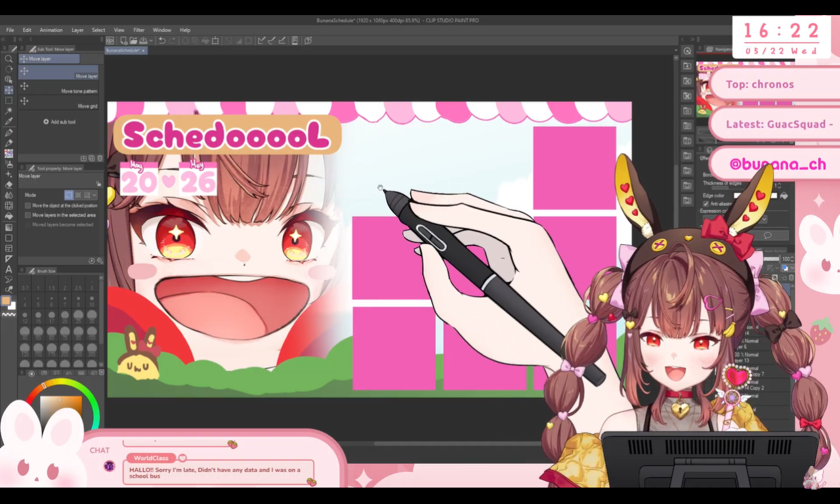Screen dimensions: 840x504
Task: Select 'Move grid' sub tool
Action: point(59,103)
